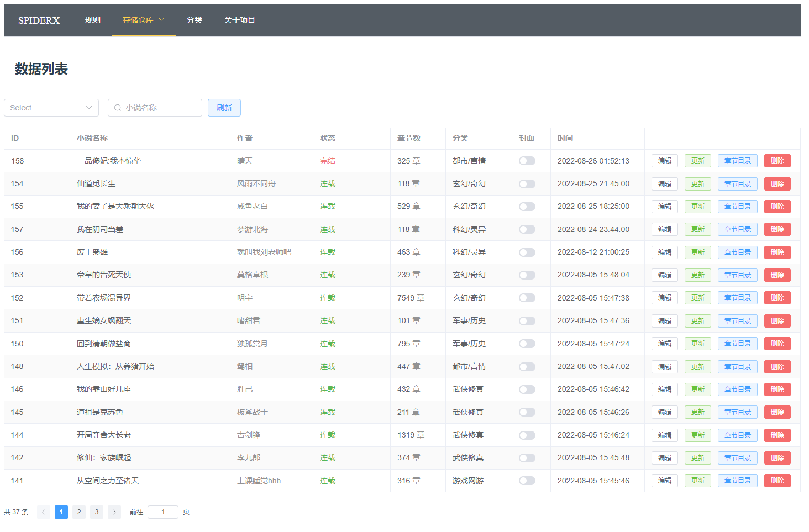Toggle cover switch for 道祖是克苏鲁

527,412
